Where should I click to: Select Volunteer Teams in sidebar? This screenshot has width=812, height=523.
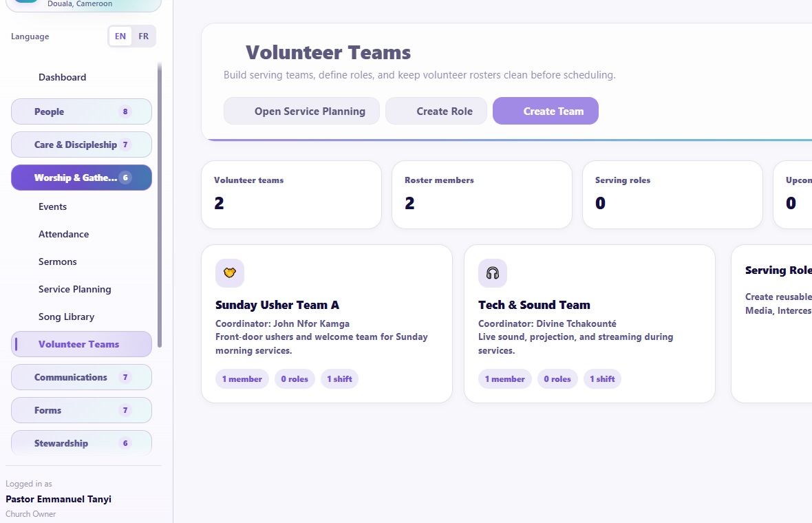pos(81,344)
